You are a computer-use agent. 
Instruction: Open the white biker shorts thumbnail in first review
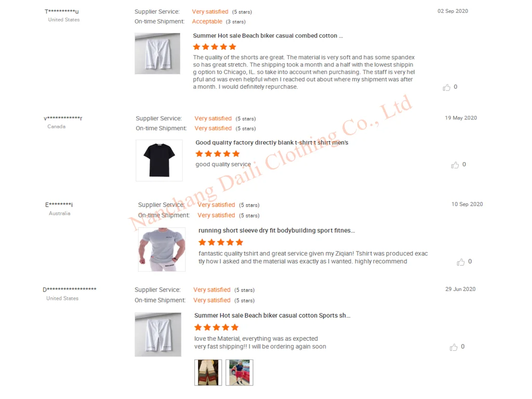[x=157, y=54]
